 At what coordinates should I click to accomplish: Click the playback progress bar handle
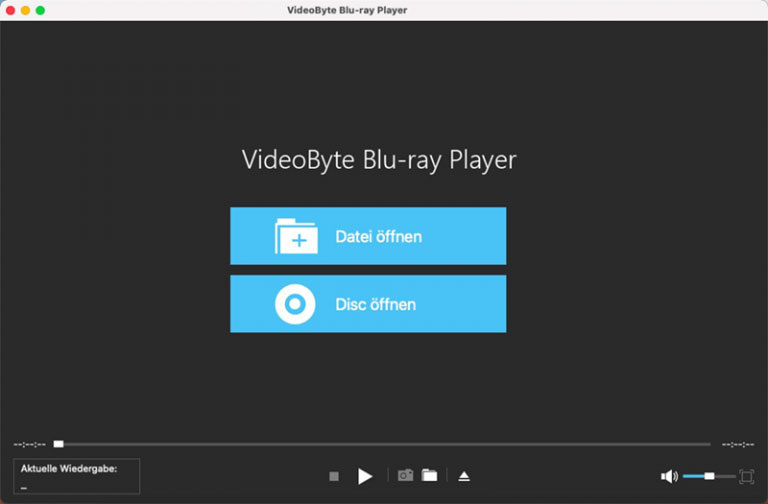(59, 444)
